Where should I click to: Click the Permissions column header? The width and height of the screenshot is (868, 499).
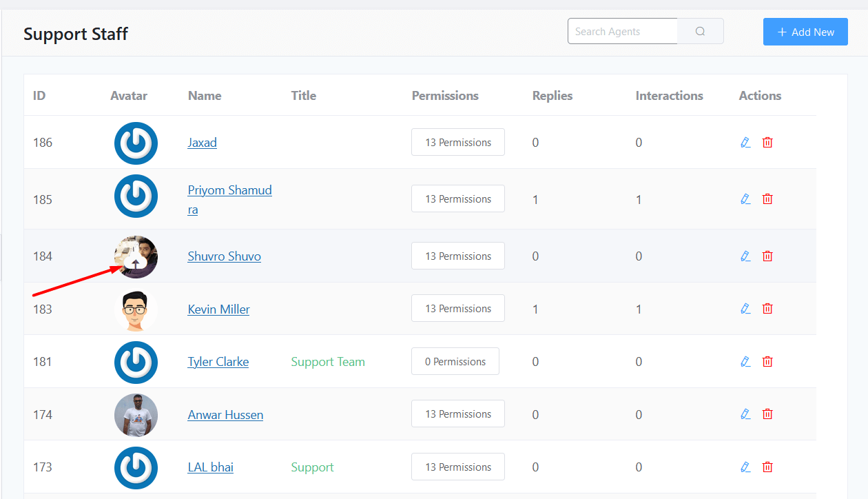tap(445, 96)
